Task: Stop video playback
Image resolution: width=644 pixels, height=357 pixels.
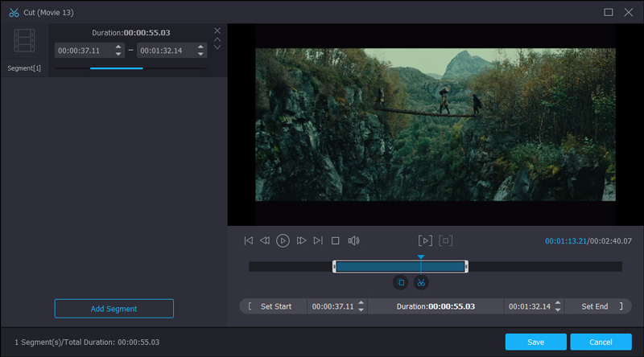Action: pyautogui.click(x=336, y=240)
